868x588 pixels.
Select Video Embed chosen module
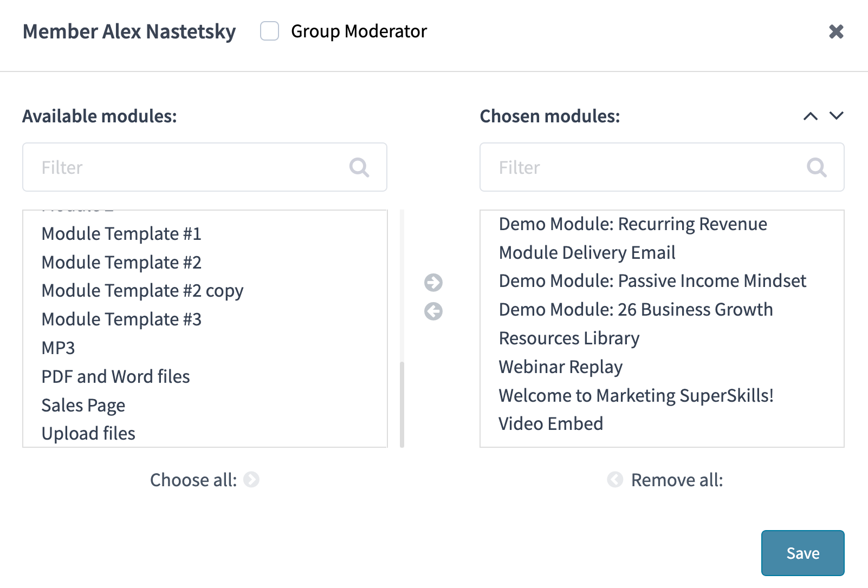click(551, 424)
